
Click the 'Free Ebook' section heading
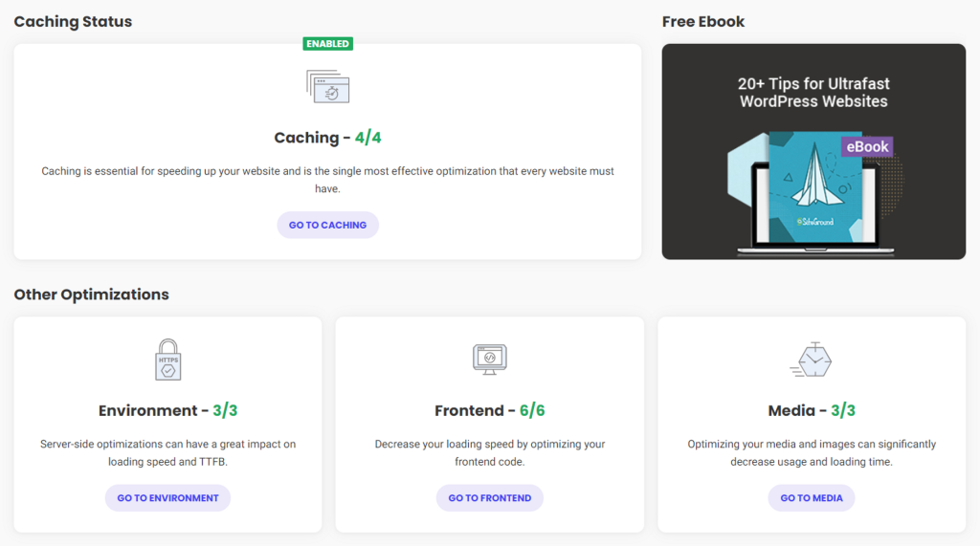coord(703,21)
